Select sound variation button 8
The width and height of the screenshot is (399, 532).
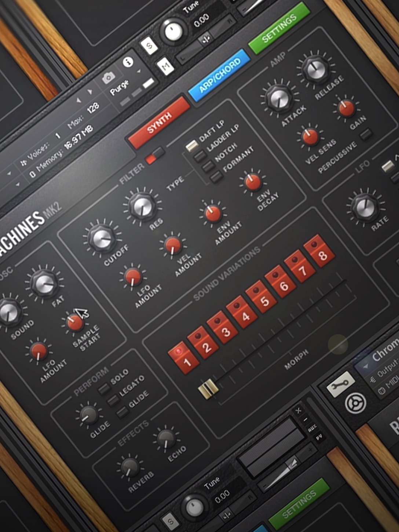click(319, 252)
